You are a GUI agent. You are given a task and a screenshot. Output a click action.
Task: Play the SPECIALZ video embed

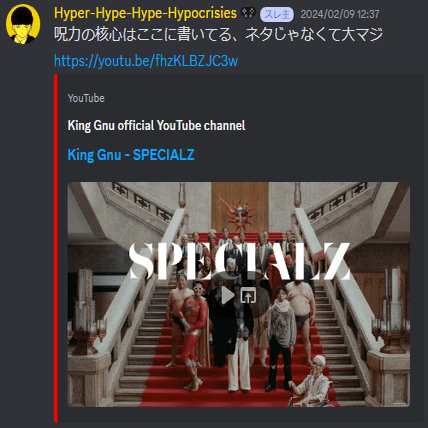[x=228, y=295]
